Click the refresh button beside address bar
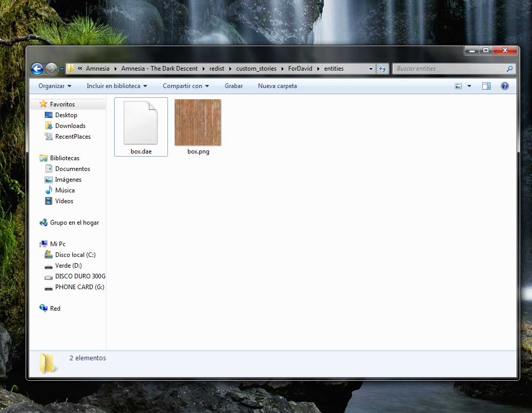This screenshot has height=413, width=532. pyautogui.click(x=382, y=69)
